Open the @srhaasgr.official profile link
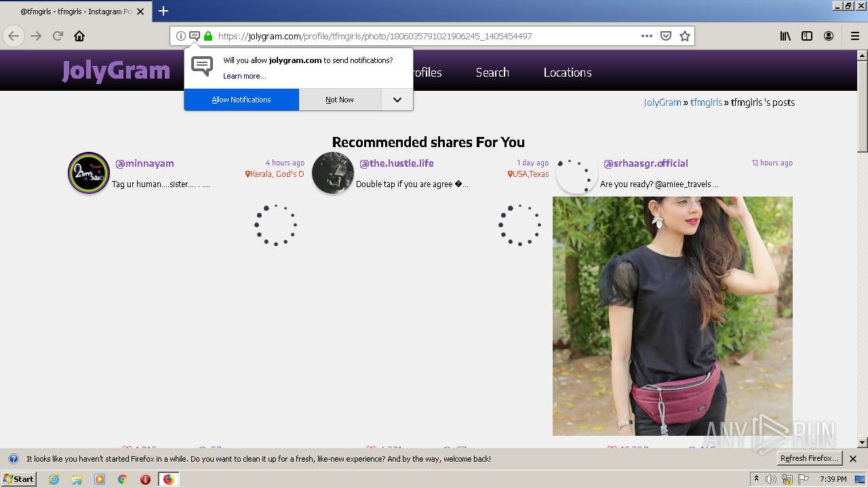 click(x=646, y=163)
